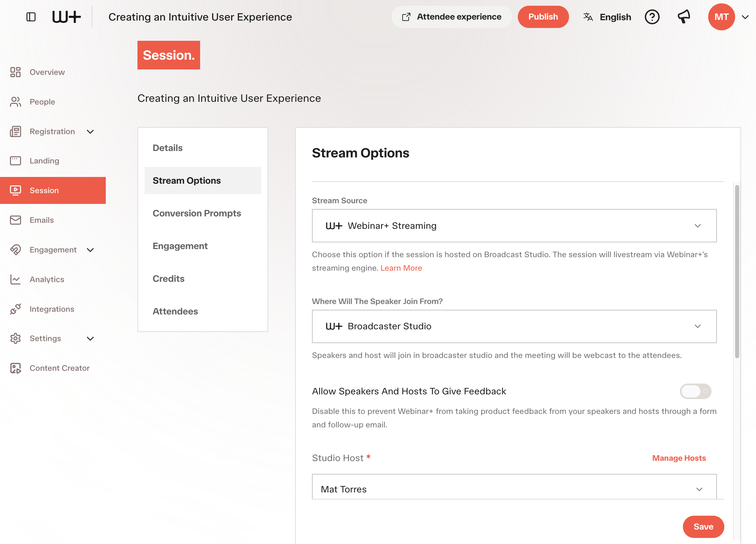Click the Analytics chart icon
The width and height of the screenshot is (756, 544).
(15, 279)
